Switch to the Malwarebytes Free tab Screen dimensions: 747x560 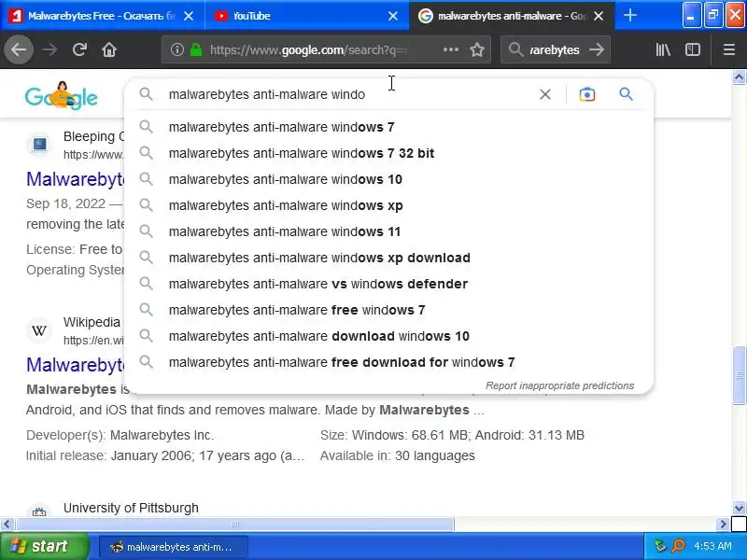[102, 16]
